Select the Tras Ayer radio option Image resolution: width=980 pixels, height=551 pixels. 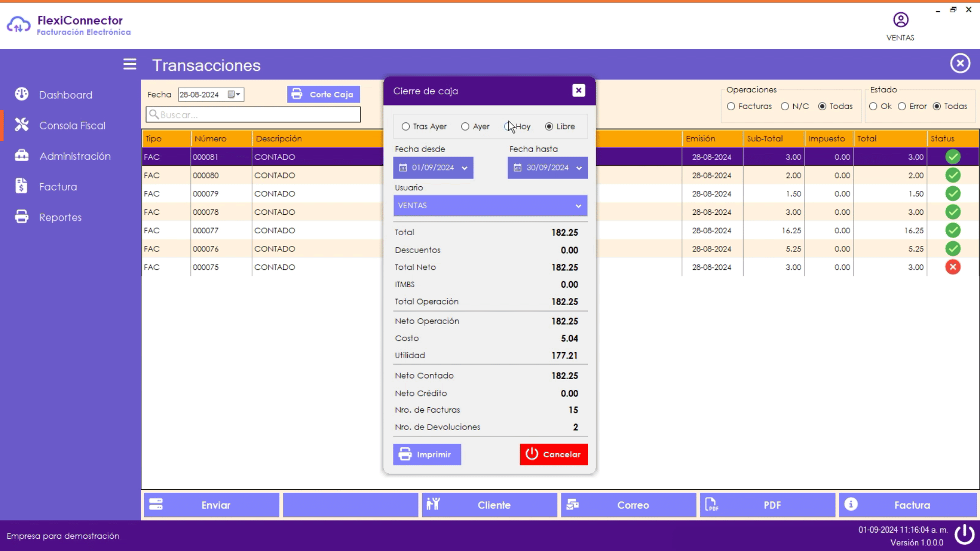click(406, 127)
